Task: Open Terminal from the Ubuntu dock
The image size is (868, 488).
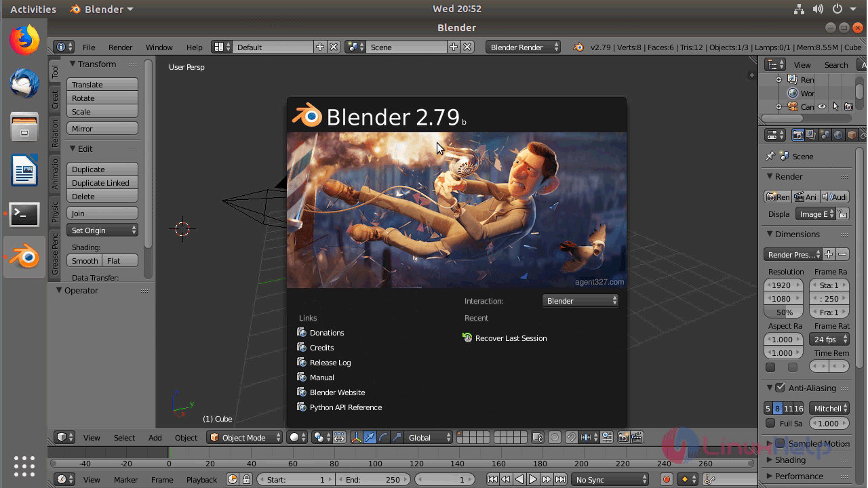Action: (x=24, y=215)
